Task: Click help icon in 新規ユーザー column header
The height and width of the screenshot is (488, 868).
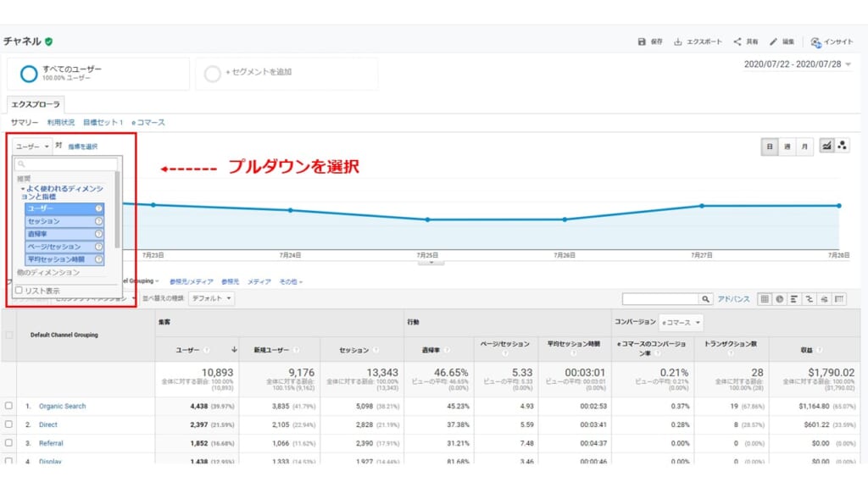Action: tap(296, 350)
